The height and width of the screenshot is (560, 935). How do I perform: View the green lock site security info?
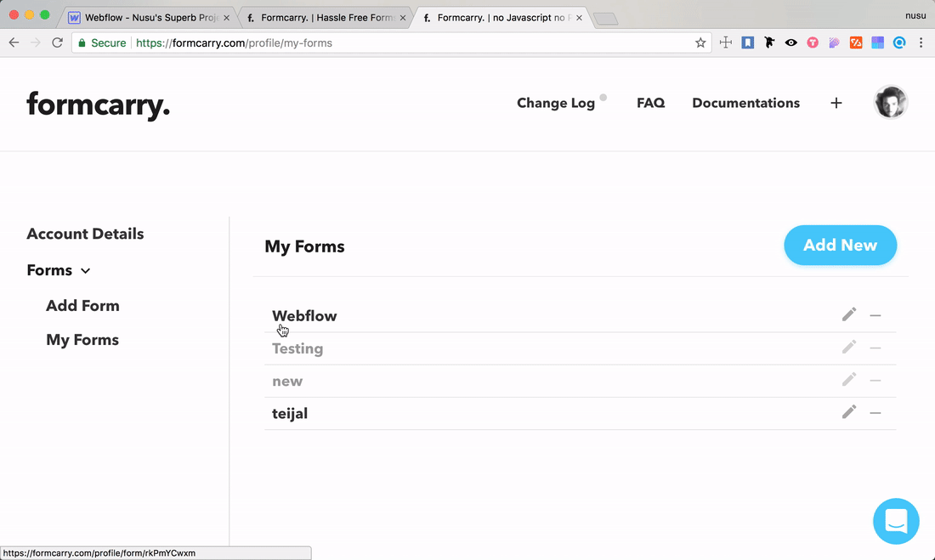82,43
